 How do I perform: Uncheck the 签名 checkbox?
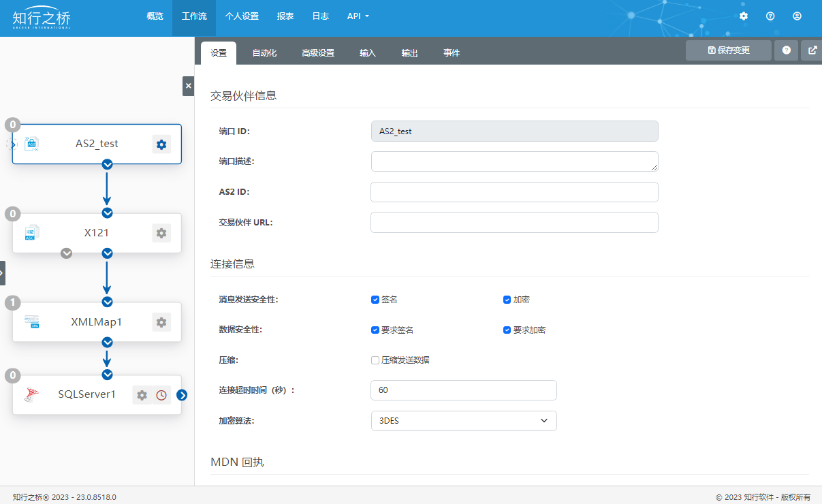click(x=375, y=300)
